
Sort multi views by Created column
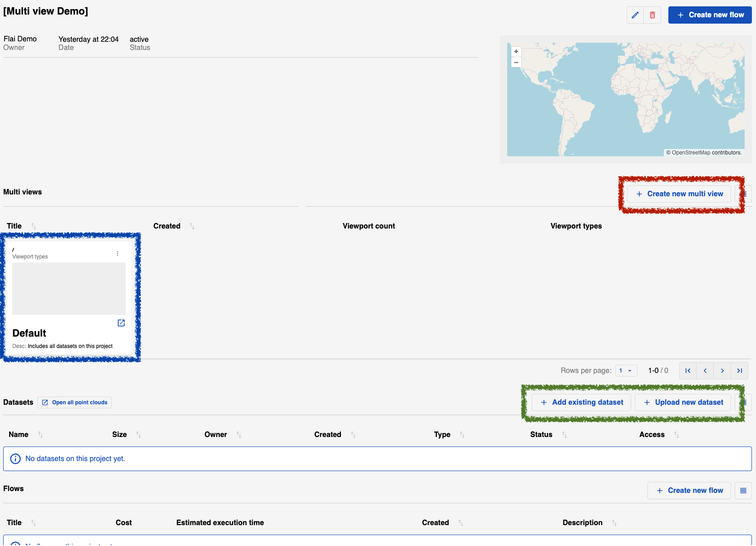click(x=192, y=226)
